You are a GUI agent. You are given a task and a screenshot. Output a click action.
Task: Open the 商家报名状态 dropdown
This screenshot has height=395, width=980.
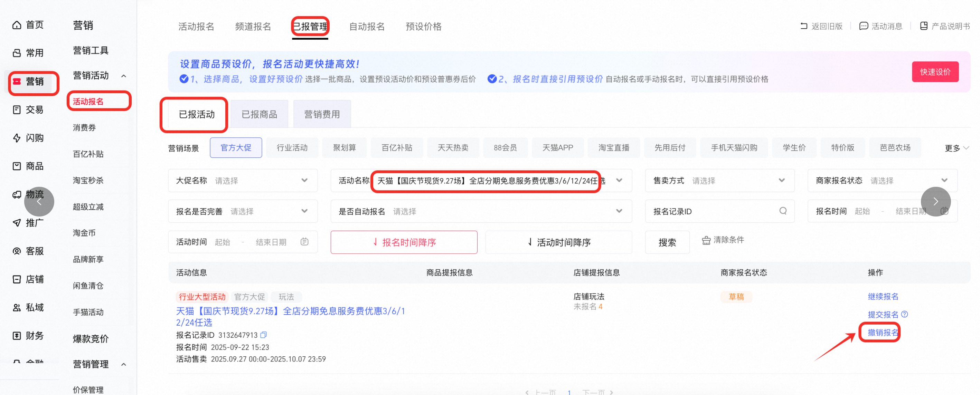tap(883, 181)
